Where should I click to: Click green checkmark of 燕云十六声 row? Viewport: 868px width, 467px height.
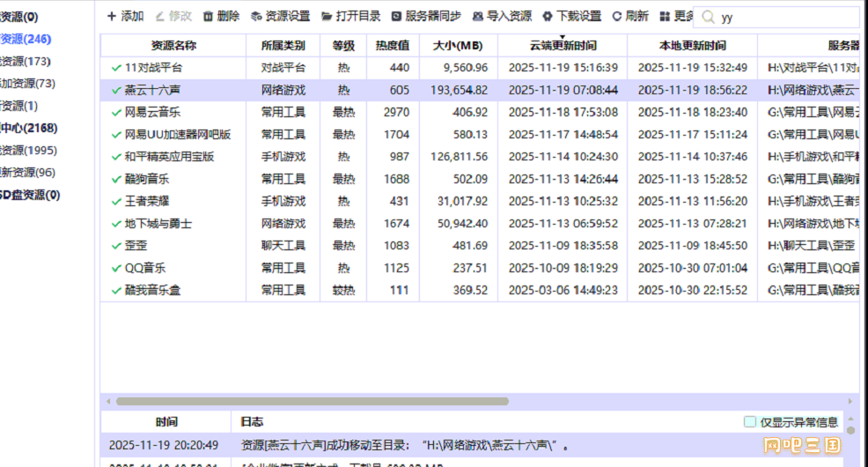(115, 90)
